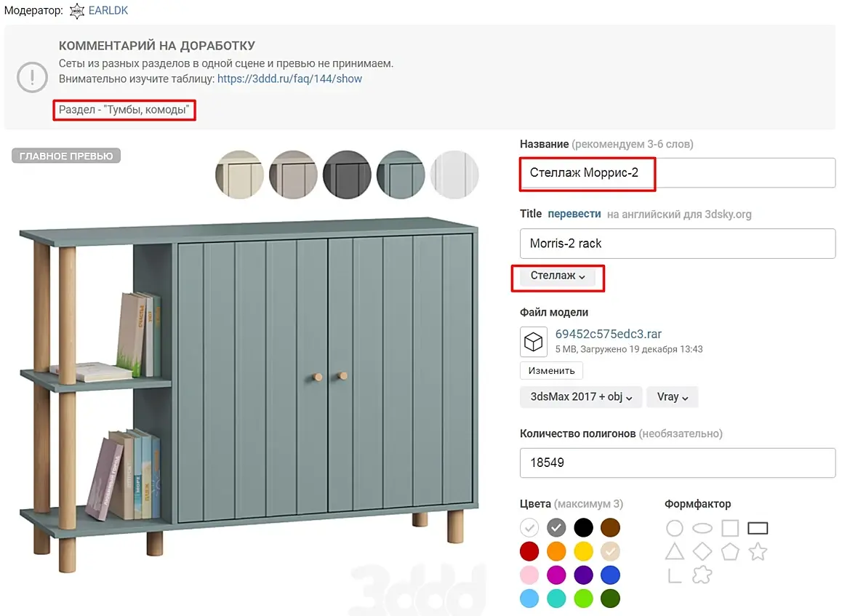The image size is (858, 616).
Task: Uncheck the beige color option
Action: [611, 551]
